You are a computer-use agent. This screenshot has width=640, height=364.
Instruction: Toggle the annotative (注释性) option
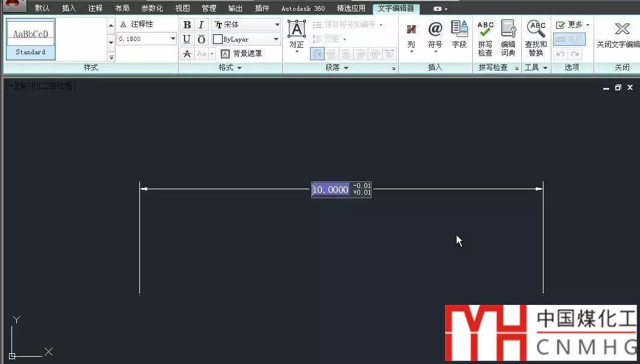coord(136,24)
